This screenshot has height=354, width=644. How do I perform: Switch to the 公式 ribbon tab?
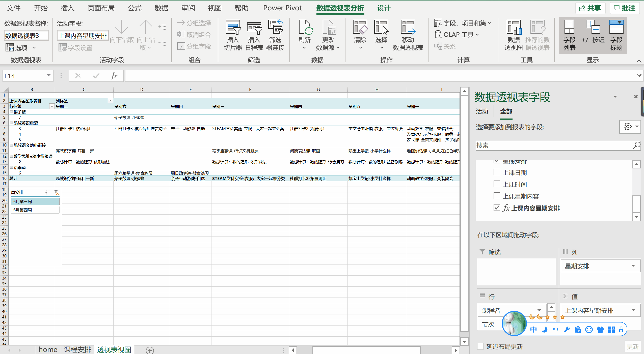[x=135, y=8]
